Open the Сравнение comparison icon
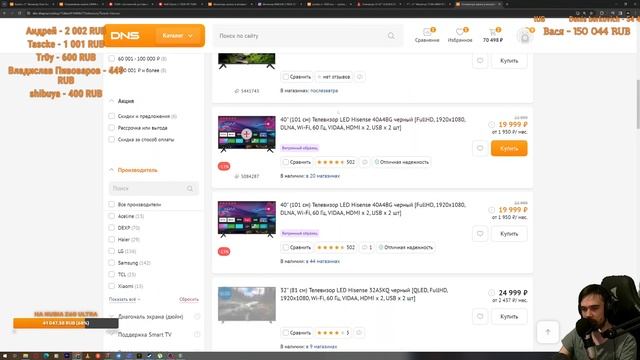640x360 pixels. click(427, 36)
